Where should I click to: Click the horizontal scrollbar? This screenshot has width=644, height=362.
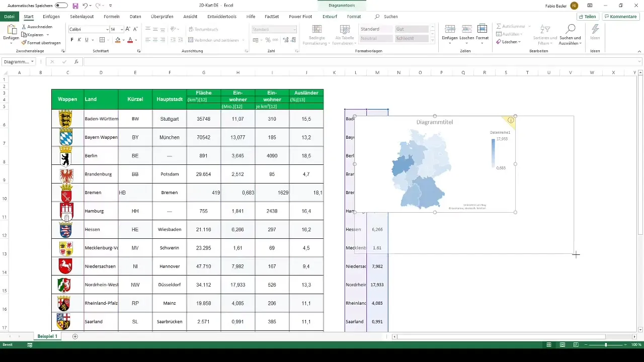coord(501,336)
